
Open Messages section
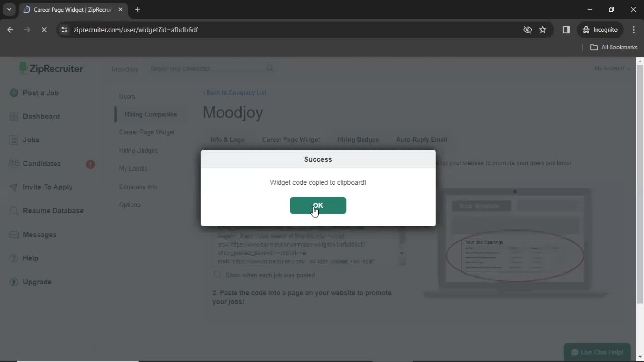click(x=39, y=235)
